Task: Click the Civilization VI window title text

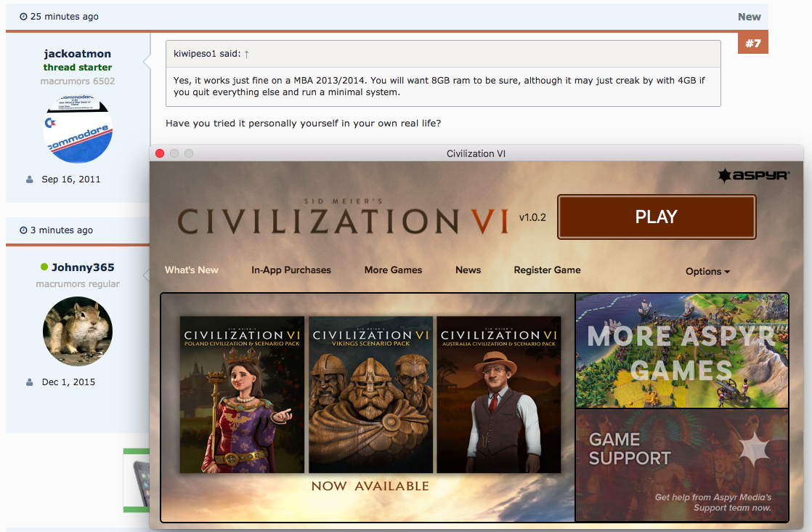Action: 476,154
